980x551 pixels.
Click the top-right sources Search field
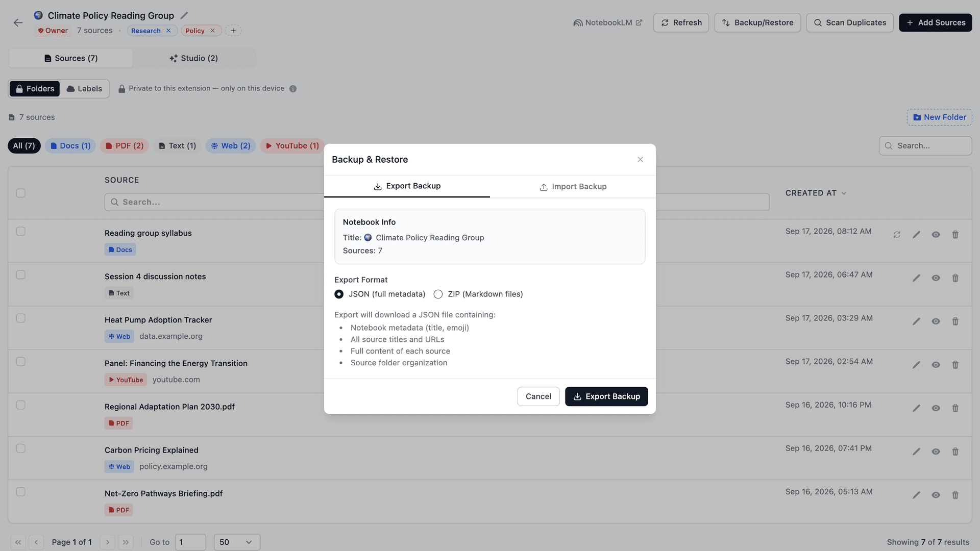tap(925, 146)
